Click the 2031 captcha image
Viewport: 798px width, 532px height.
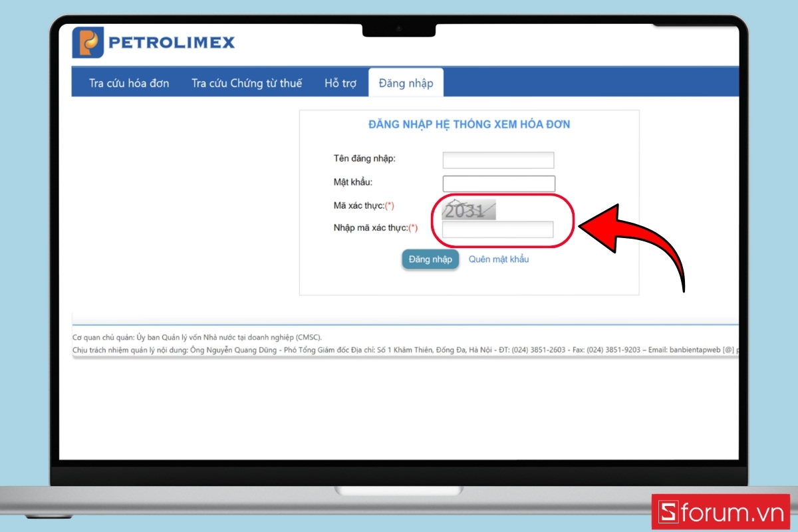click(470, 209)
